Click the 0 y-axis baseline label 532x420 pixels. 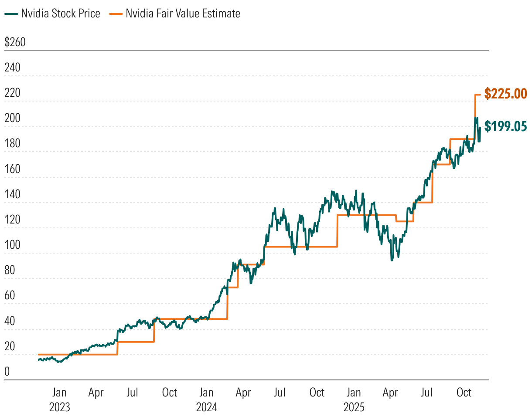tap(7, 372)
